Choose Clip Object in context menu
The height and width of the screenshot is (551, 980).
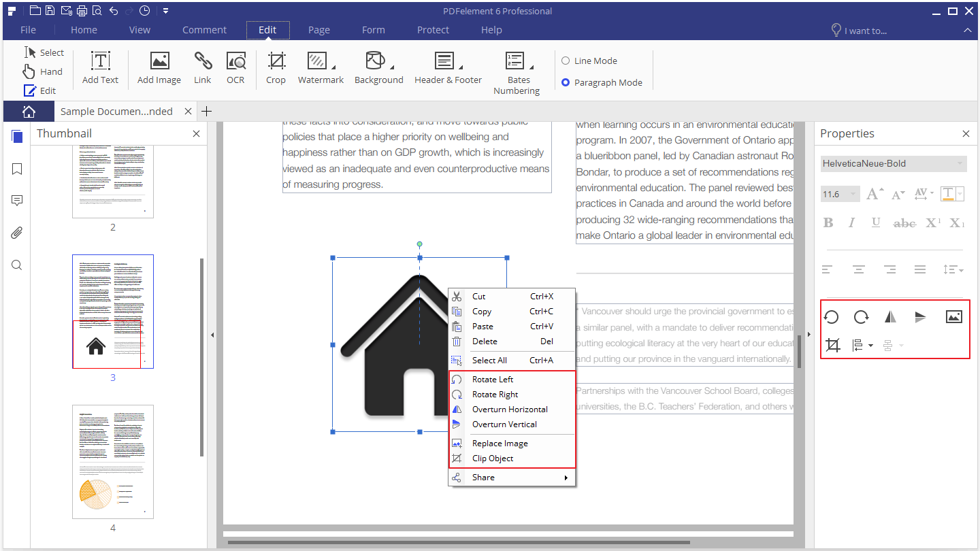512,458
